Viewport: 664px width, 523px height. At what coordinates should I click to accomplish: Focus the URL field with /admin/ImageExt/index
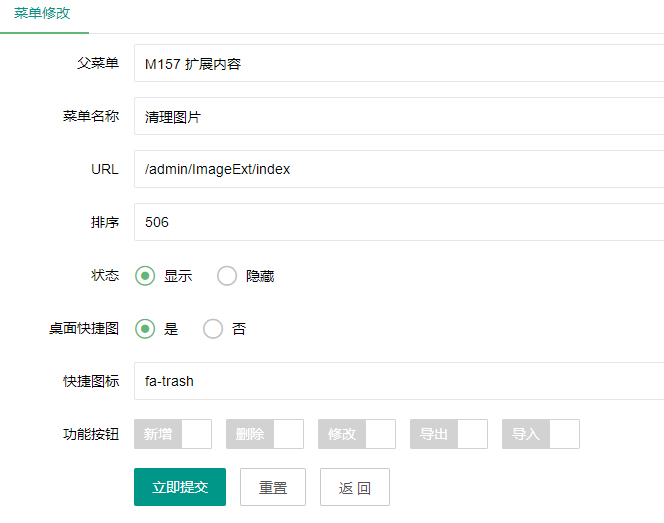tap(398, 169)
